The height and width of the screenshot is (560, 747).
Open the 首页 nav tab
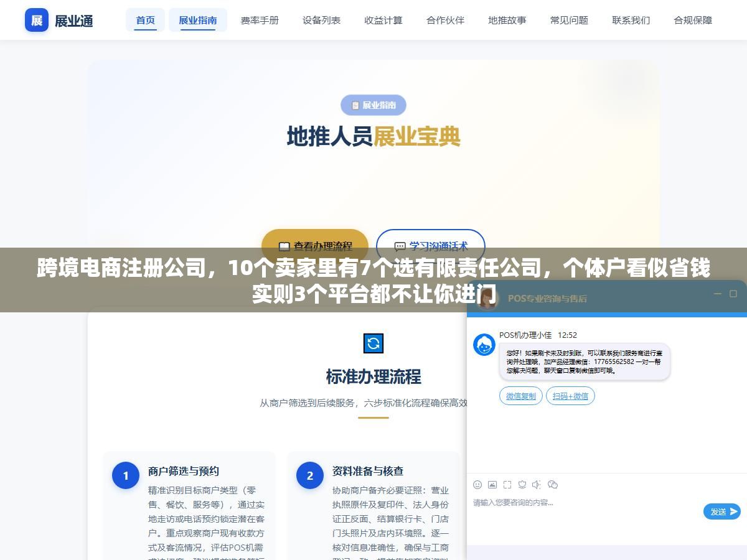tap(146, 20)
